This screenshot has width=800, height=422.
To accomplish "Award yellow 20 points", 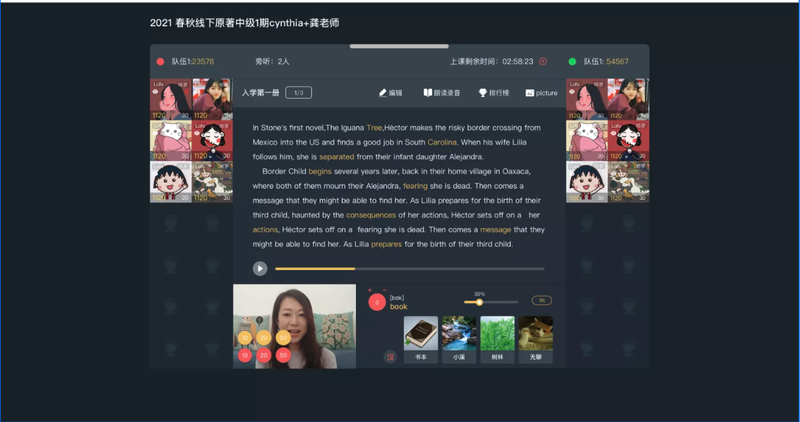I will pyautogui.click(x=264, y=337).
